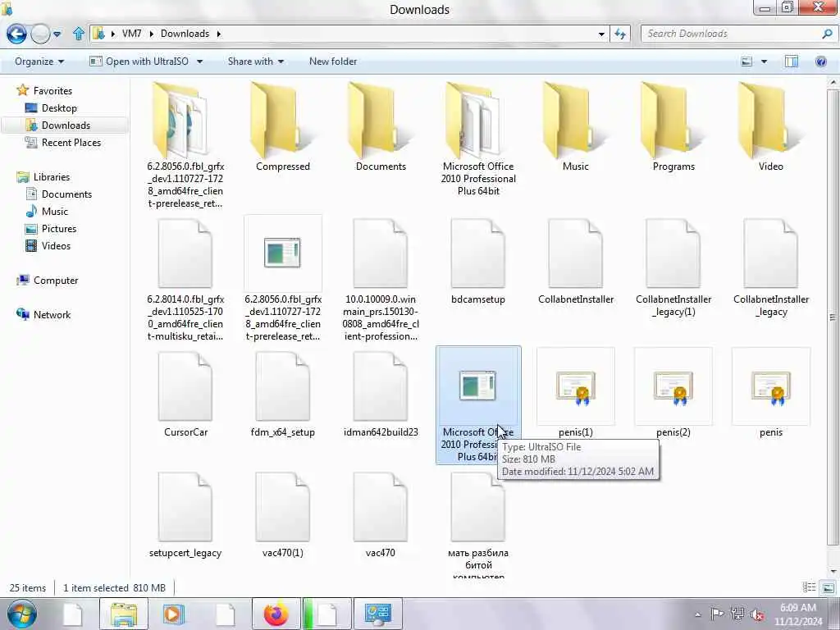Image resolution: width=840 pixels, height=630 pixels.
Task: Open the Windows Start orb
Action: tap(21, 614)
